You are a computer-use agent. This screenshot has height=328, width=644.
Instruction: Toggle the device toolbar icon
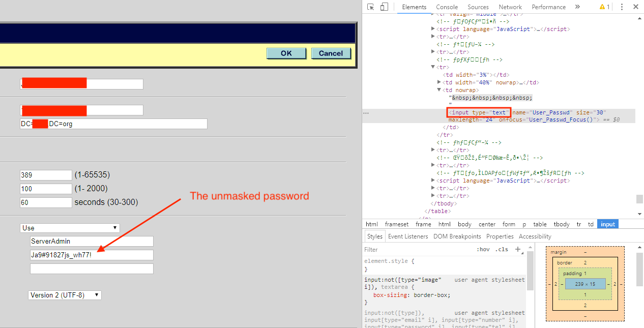click(384, 7)
